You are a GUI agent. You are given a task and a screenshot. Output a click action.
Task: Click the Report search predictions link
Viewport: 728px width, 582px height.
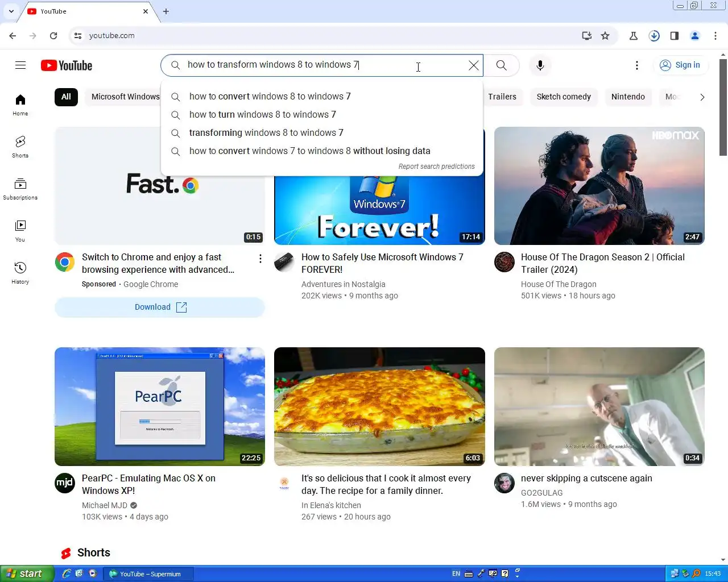pyautogui.click(x=436, y=167)
